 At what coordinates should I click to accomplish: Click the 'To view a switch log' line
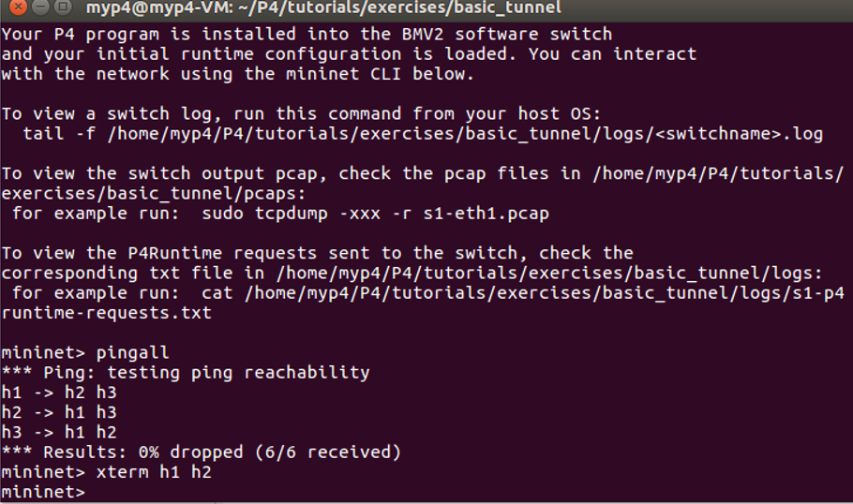(301, 114)
